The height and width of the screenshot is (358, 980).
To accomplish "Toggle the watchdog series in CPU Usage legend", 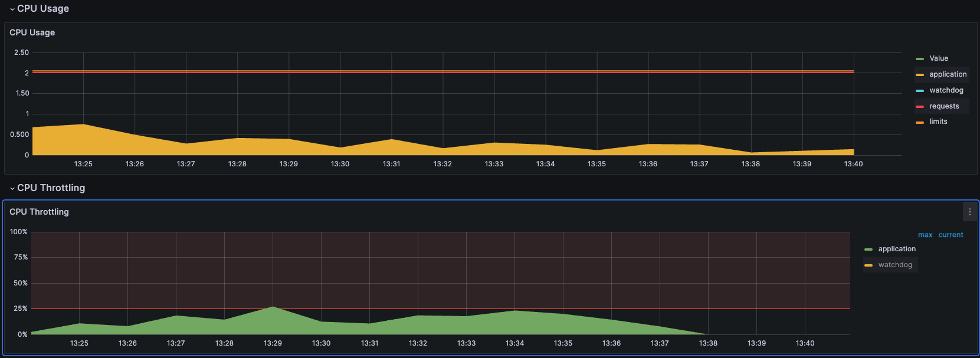I will [946, 90].
